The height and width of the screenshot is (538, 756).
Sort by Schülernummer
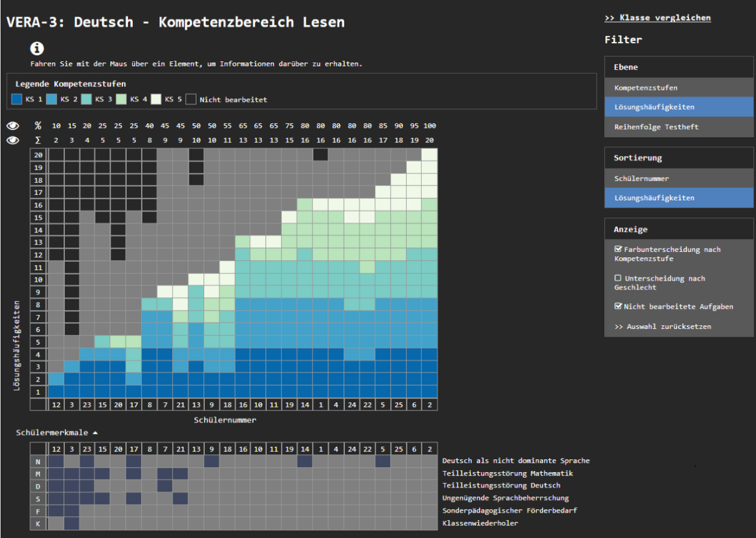click(641, 178)
